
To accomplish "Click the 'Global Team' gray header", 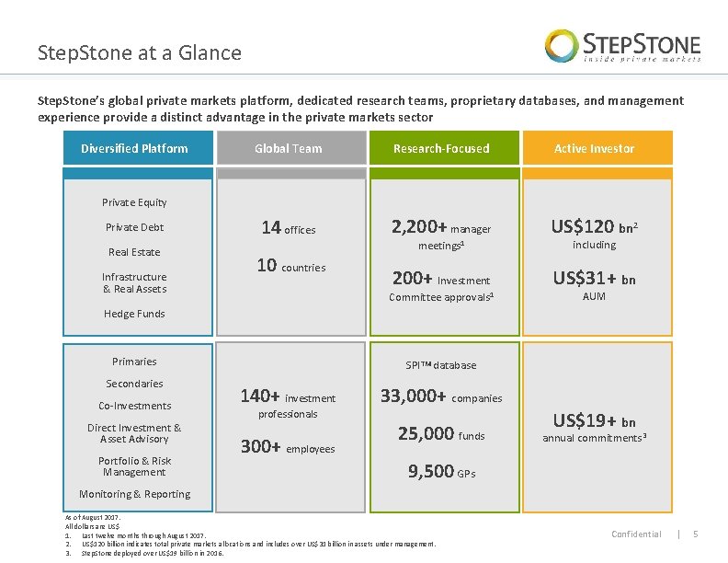I will pyautogui.click(x=291, y=148).
